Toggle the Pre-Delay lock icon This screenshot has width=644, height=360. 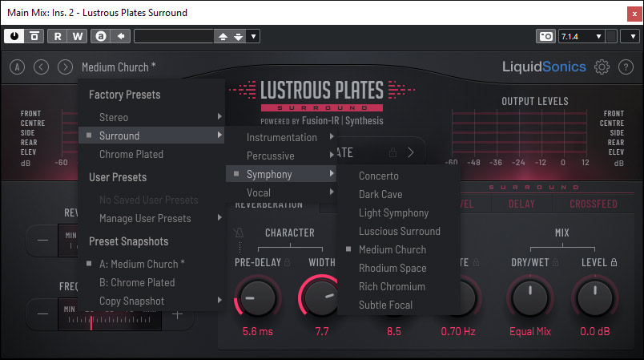pos(287,262)
